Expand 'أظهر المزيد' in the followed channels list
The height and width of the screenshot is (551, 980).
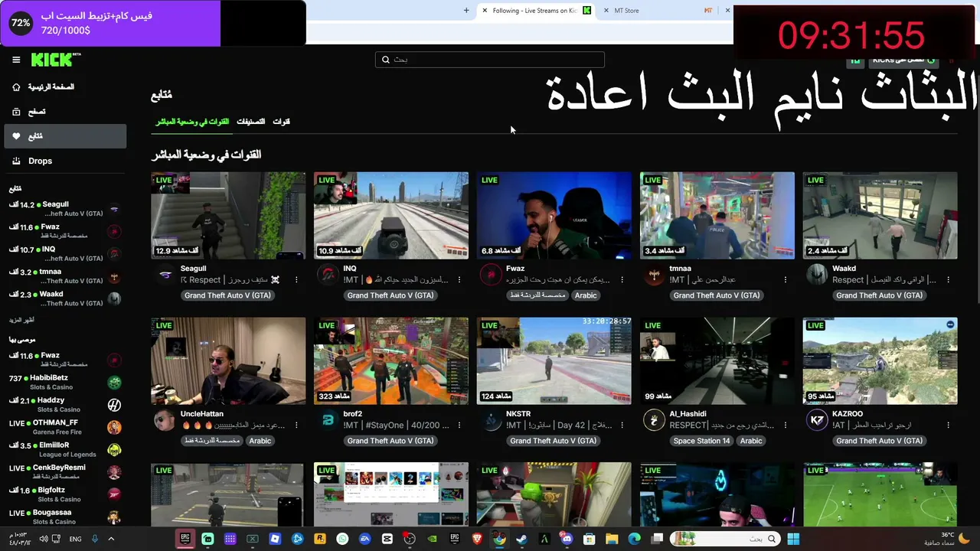coord(21,320)
